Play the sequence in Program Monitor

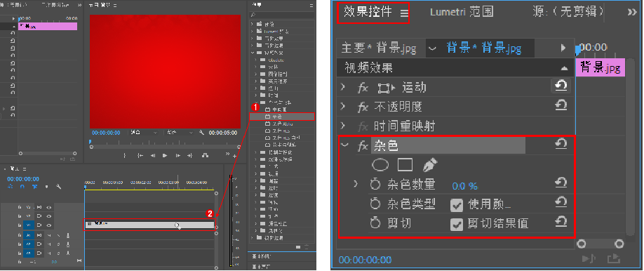coord(165,155)
